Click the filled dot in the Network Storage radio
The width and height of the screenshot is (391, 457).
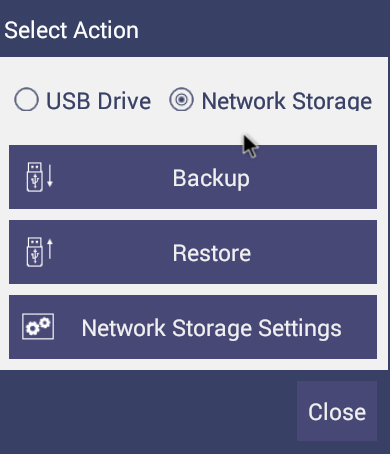pos(181,99)
